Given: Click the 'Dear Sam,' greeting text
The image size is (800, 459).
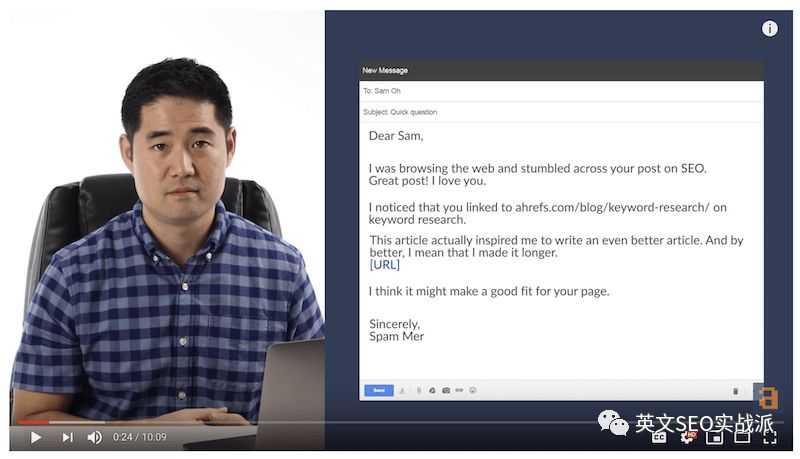Looking at the screenshot, I should [x=396, y=136].
